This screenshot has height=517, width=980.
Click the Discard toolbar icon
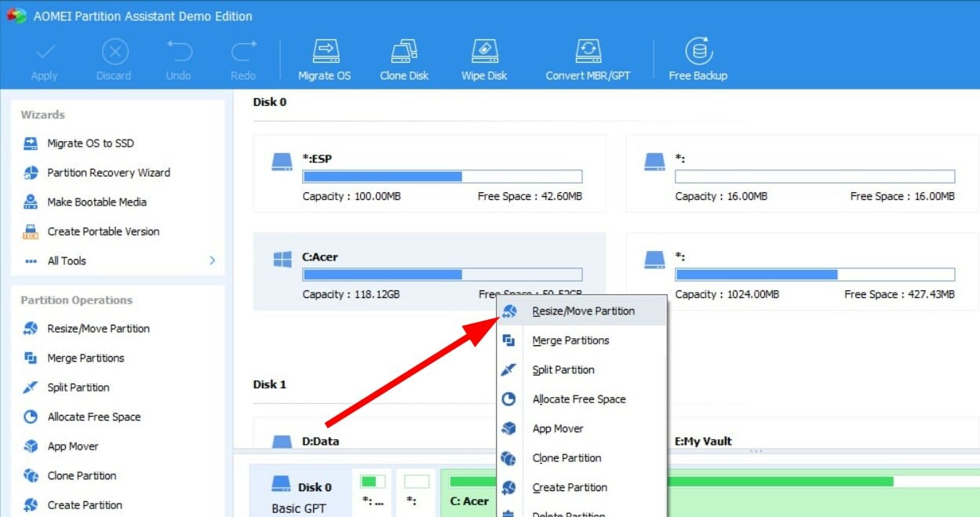tap(115, 53)
